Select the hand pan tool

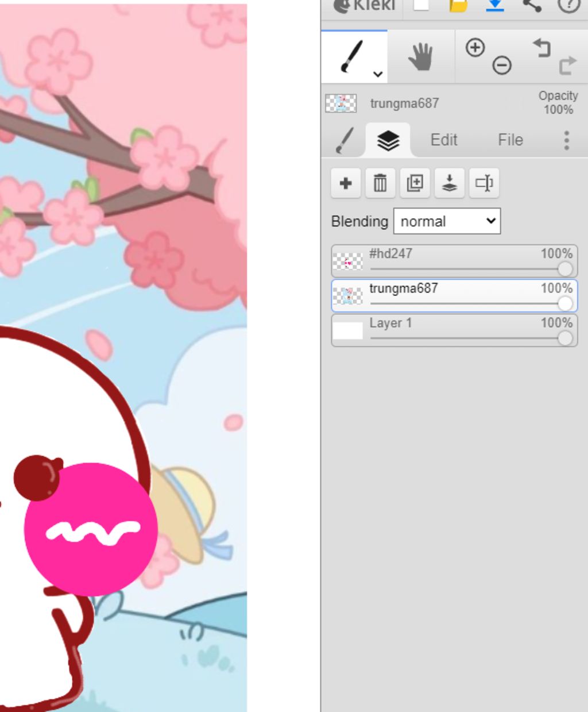pyautogui.click(x=421, y=57)
